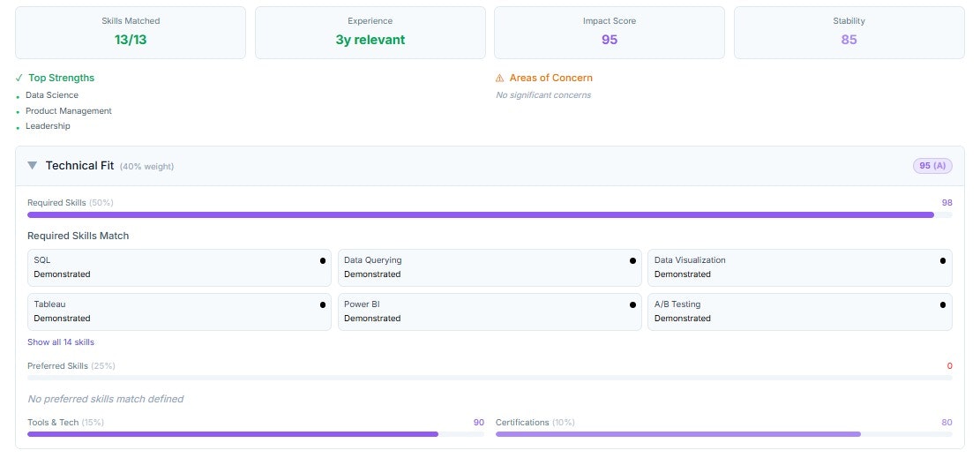The image size is (980, 458).
Task: Open the Stability 85 card
Action: 849,33
